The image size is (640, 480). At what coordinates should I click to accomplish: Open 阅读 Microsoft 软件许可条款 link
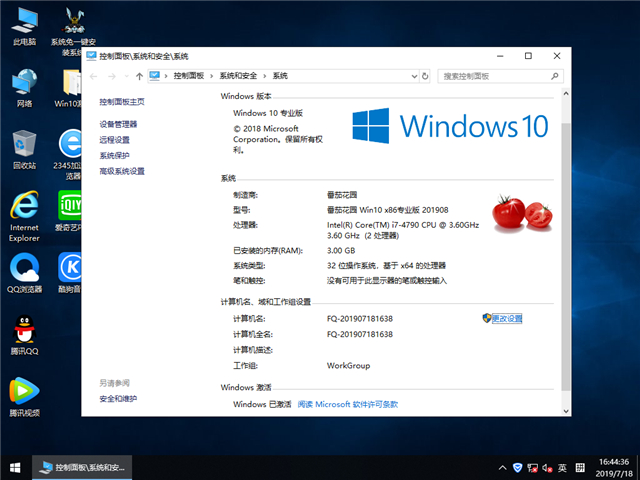click(x=348, y=404)
